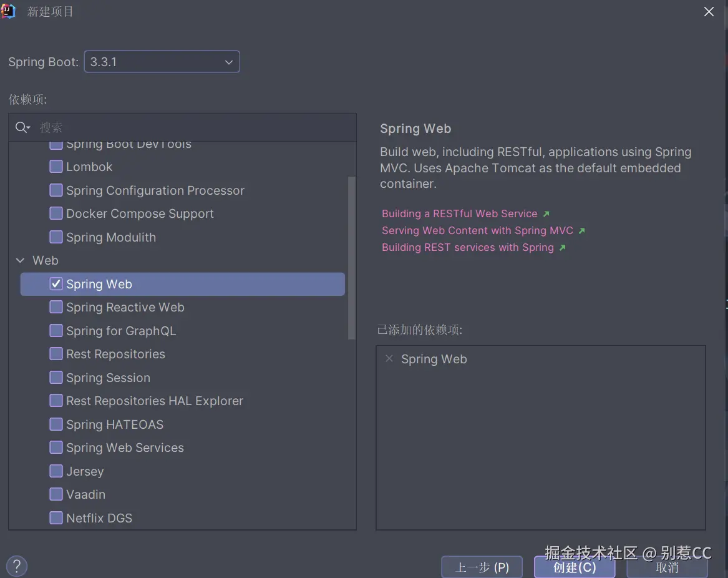Click external arrow beside REST services link

point(562,248)
